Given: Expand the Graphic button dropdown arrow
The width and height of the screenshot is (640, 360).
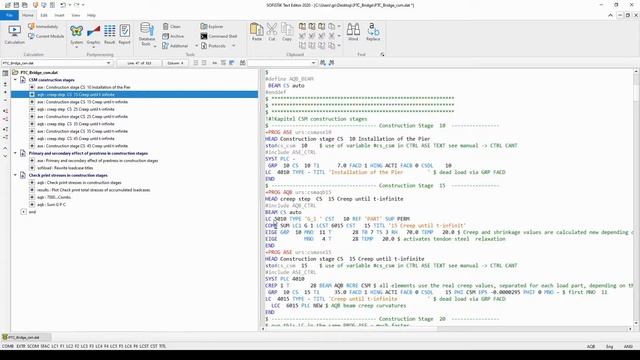Looking at the screenshot, I should (93, 47).
